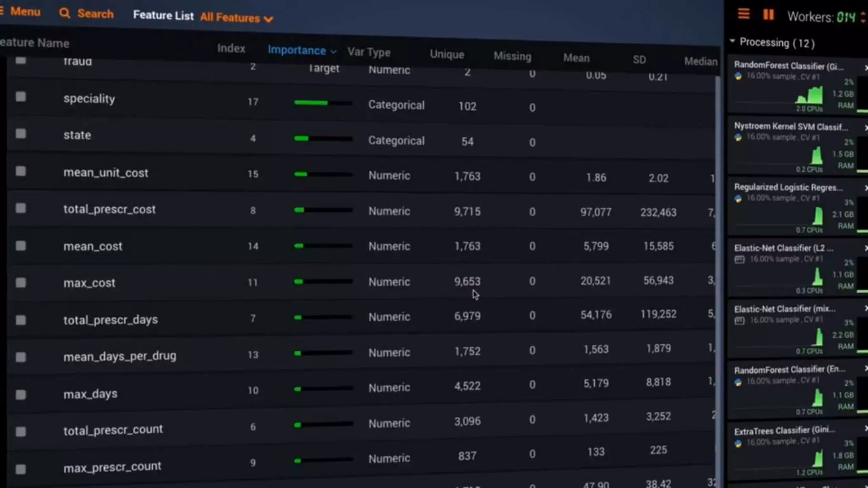The height and width of the screenshot is (488, 868).
Task: Click the Python icon on Nystroem Kernel SVM job
Action: click(x=738, y=137)
